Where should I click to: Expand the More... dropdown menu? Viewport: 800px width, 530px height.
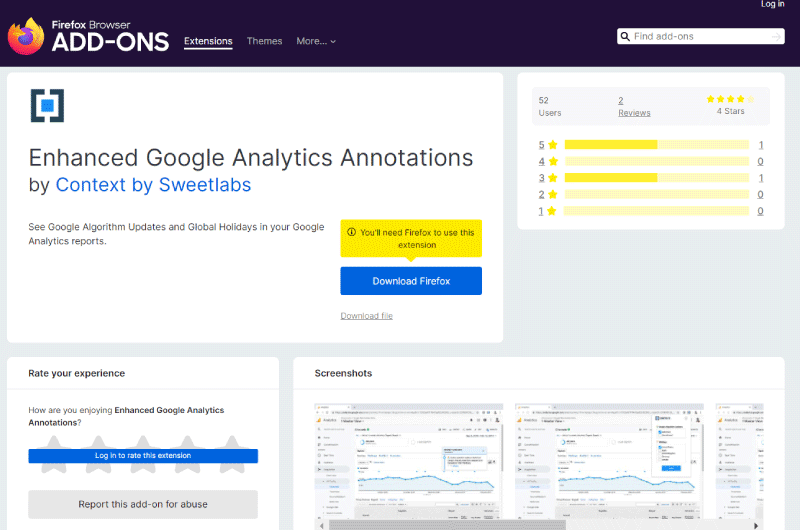coord(316,41)
